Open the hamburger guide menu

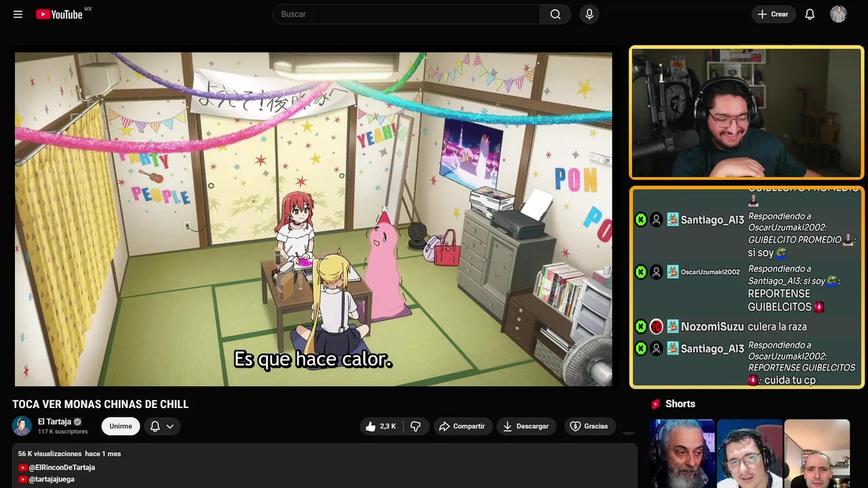click(18, 14)
